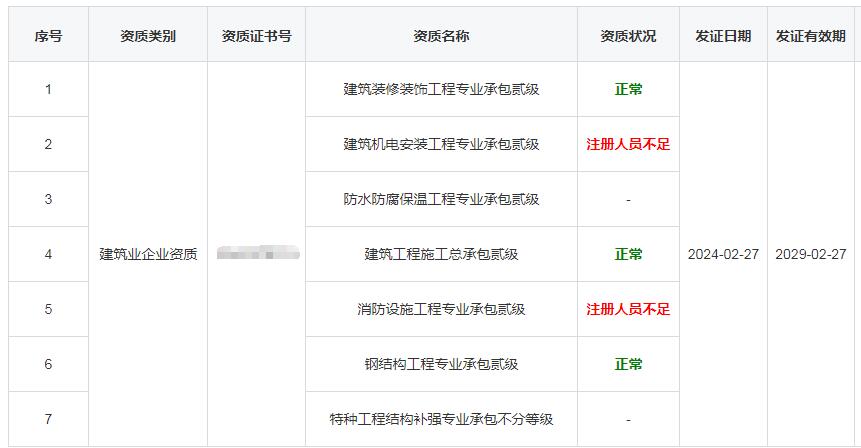
Task: Click 建筑工程施工总承包贰级 qualification
Action: [x=441, y=254]
